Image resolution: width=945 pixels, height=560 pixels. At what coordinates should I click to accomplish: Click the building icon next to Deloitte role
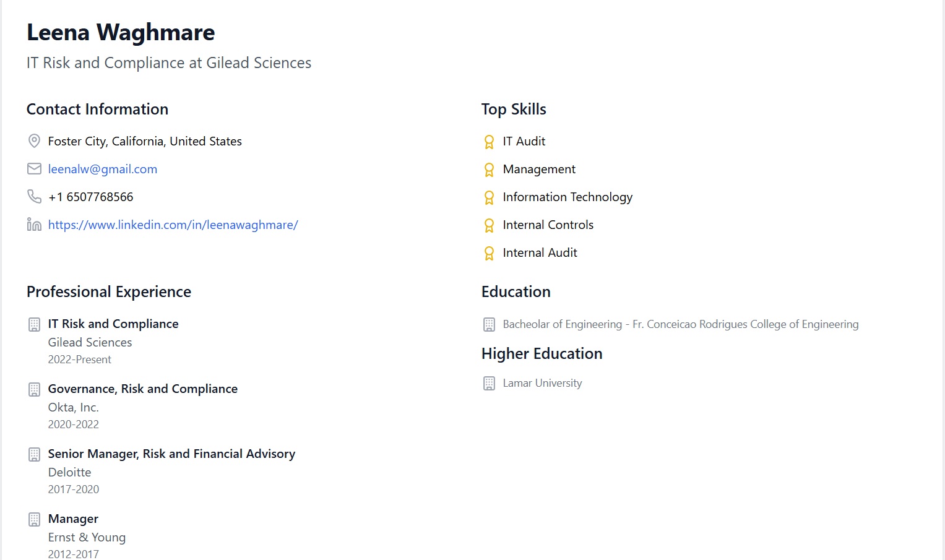click(35, 454)
